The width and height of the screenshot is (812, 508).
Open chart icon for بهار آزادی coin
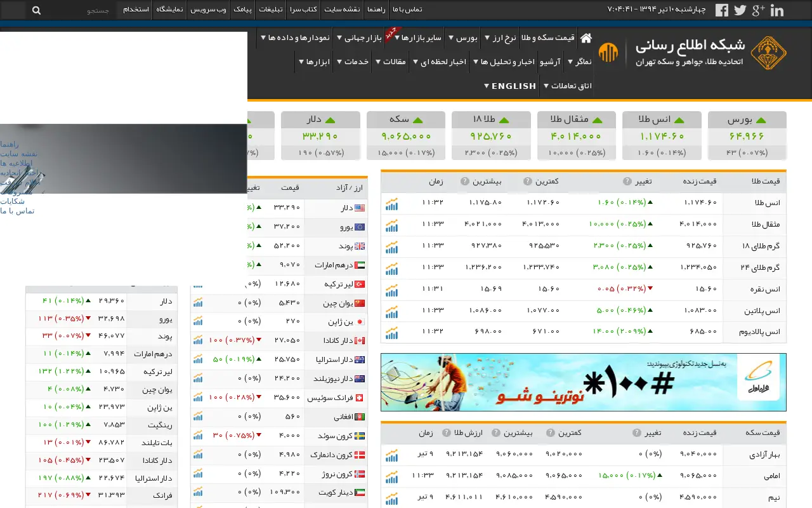(x=392, y=455)
